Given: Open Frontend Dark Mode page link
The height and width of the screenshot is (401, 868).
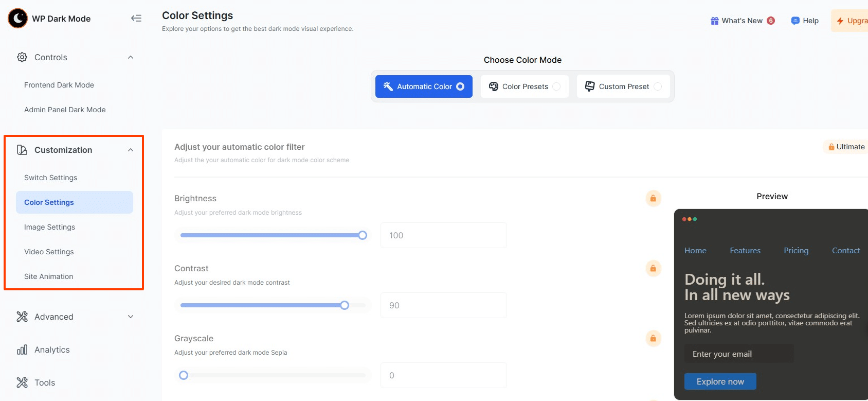Looking at the screenshot, I should (59, 85).
